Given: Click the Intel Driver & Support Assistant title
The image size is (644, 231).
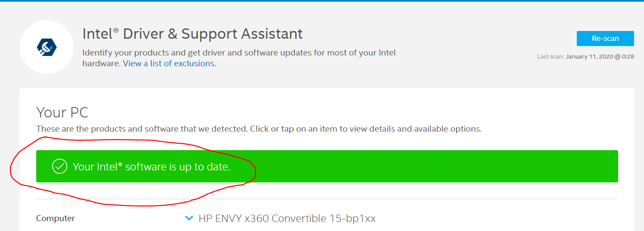Looking at the screenshot, I should pos(192,34).
